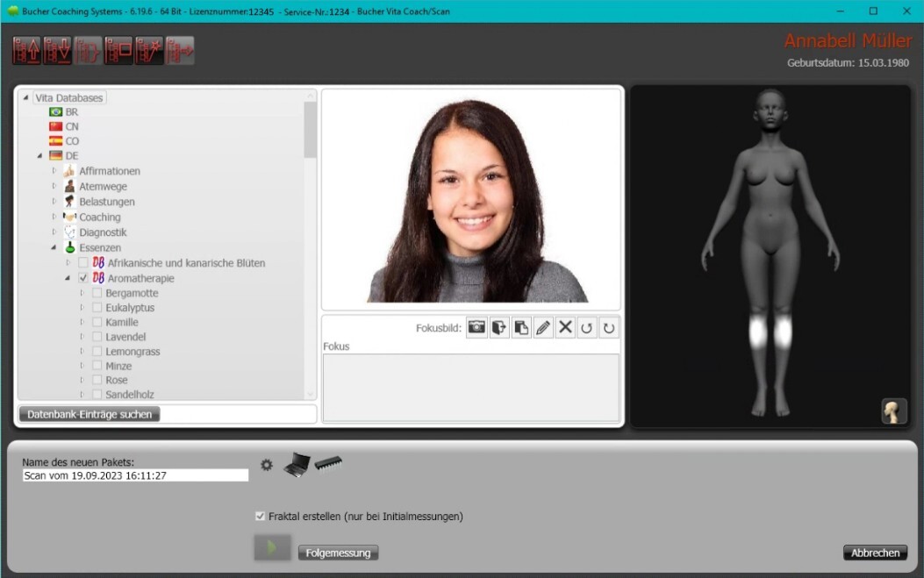Screen dimensions: 924x578
Task: Toggle Fraktal erstellen checkbox
Action: pyautogui.click(x=260, y=517)
